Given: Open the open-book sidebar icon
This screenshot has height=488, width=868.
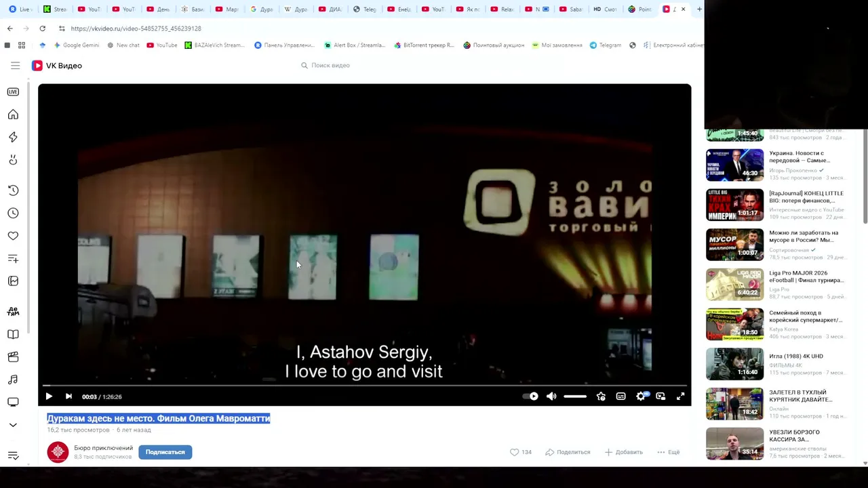Looking at the screenshot, I should 13,334.
